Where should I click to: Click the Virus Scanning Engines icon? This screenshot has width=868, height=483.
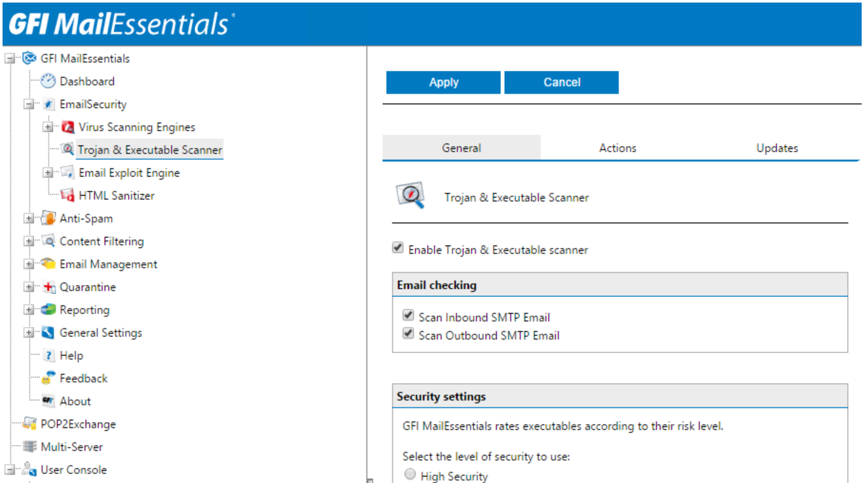point(67,127)
